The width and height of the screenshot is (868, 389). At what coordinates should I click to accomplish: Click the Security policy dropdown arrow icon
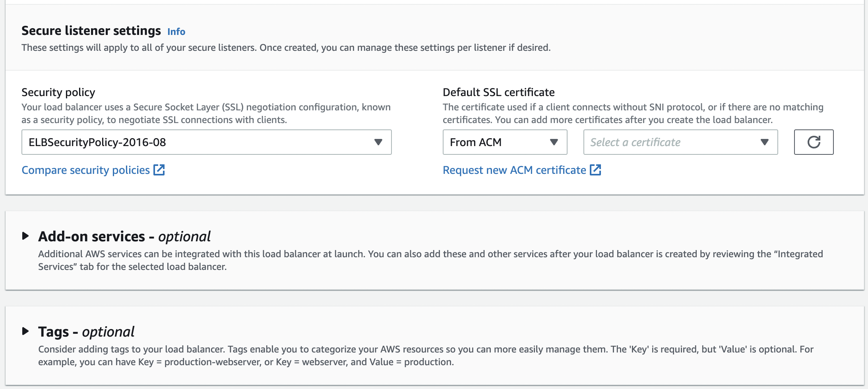[378, 142]
